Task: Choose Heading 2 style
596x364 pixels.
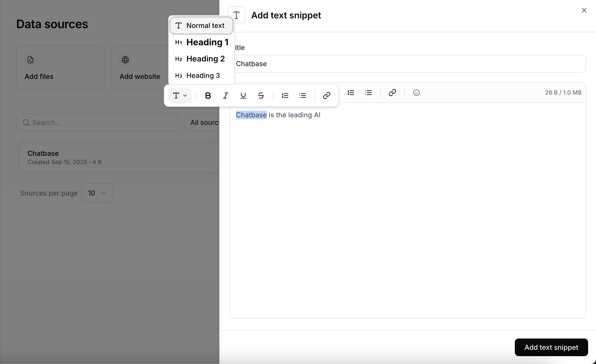Action: click(x=201, y=59)
